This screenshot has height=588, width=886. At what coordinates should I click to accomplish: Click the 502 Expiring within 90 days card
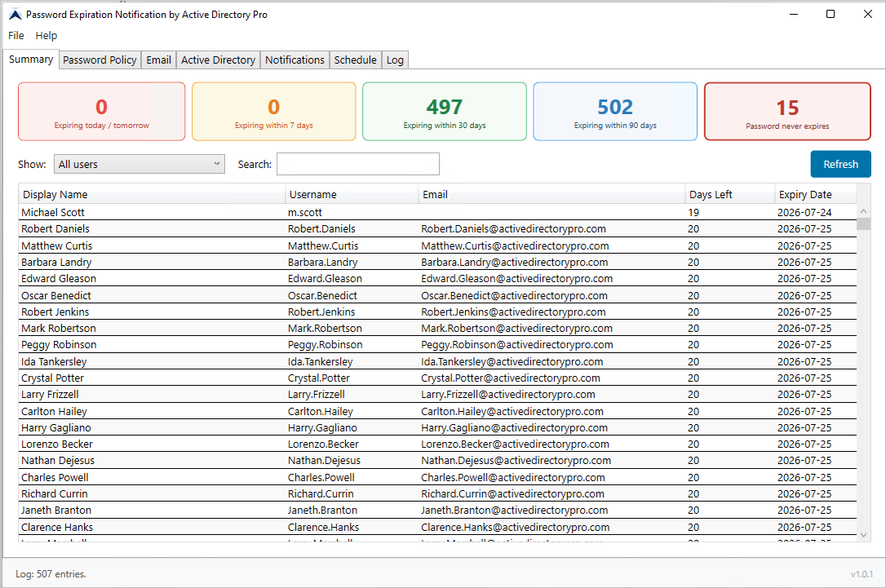point(615,111)
